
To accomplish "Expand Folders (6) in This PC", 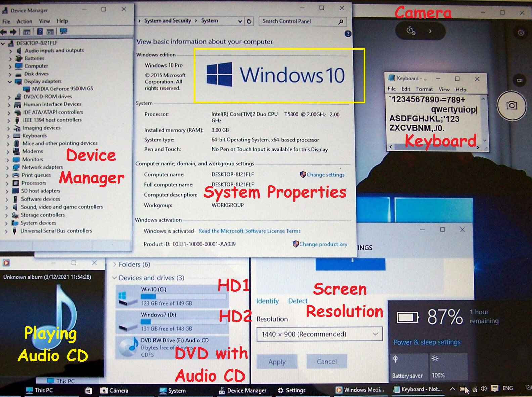I will tap(115, 264).
